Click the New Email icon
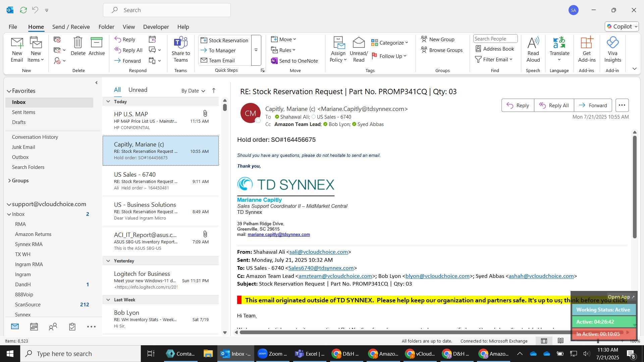 click(x=17, y=43)
